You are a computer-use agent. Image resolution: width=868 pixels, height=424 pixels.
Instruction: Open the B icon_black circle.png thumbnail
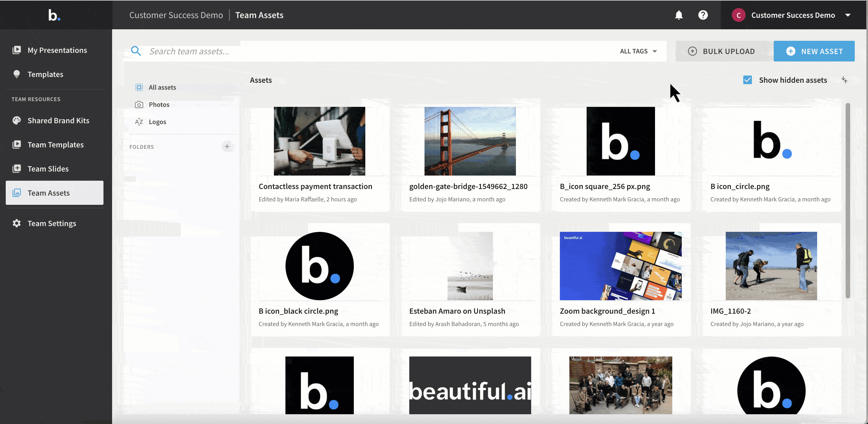(x=319, y=266)
